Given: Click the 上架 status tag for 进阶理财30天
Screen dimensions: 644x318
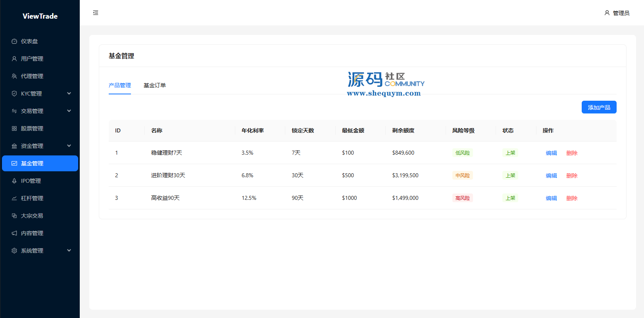Looking at the screenshot, I should point(510,176).
